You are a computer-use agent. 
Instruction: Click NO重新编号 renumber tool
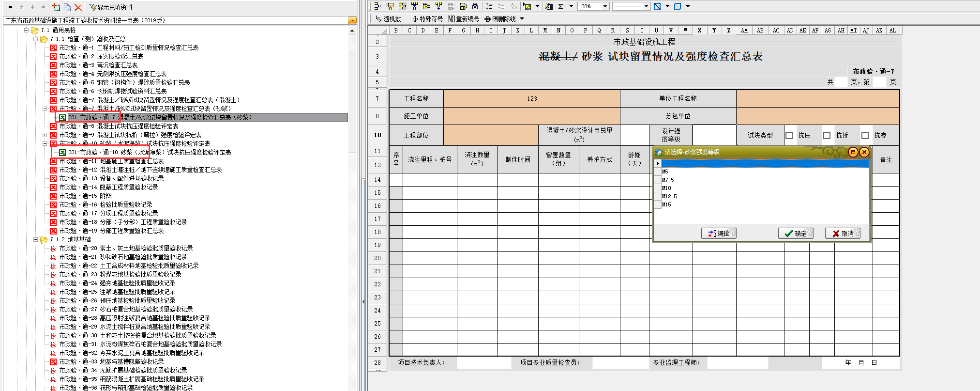click(x=464, y=19)
